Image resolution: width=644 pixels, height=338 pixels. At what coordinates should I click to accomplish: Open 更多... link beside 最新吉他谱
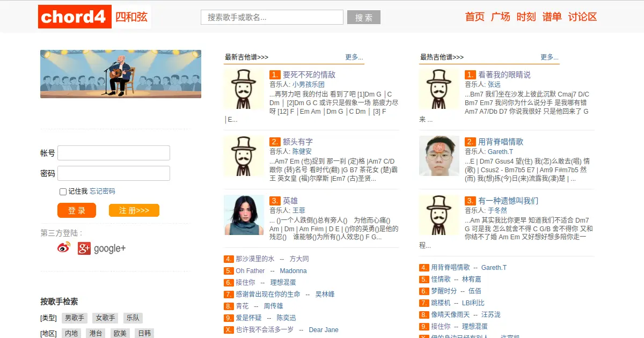[x=354, y=57]
